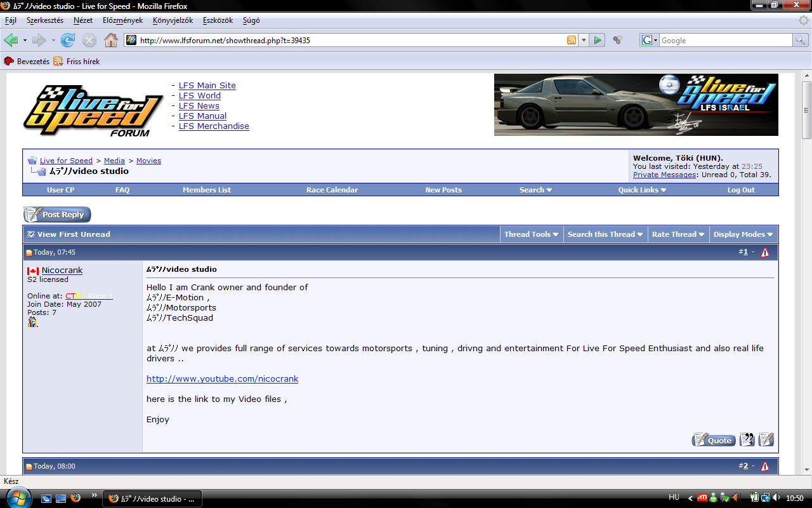Image resolution: width=812 pixels, height=508 pixels.
Task: Click into the Google search field
Action: pos(726,40)
